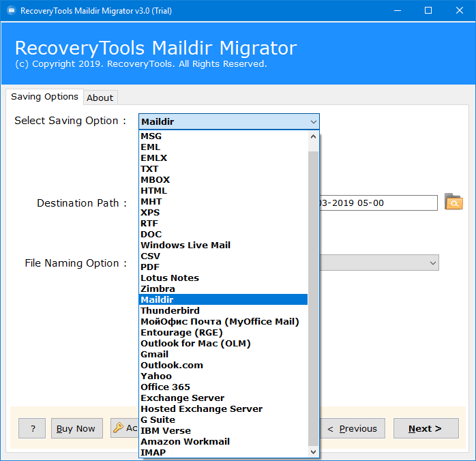Pick EMLX format option

tap(224, 158)
